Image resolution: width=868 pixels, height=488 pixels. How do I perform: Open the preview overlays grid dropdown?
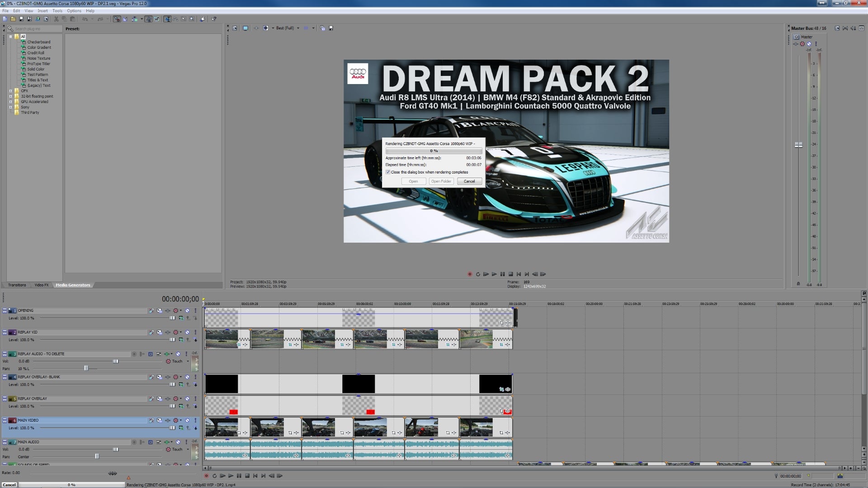point(313,28)
